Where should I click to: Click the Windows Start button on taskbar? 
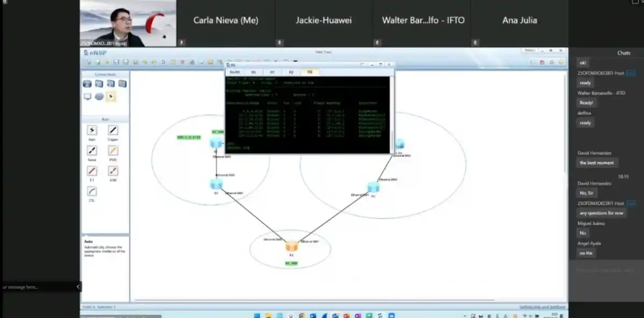[257, 315]
